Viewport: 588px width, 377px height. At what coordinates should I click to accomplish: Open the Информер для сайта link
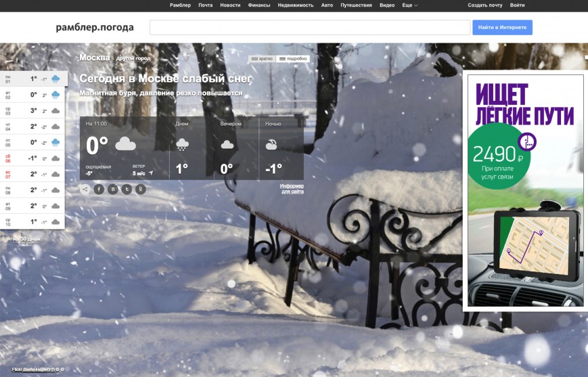click(x=292, y=188)
